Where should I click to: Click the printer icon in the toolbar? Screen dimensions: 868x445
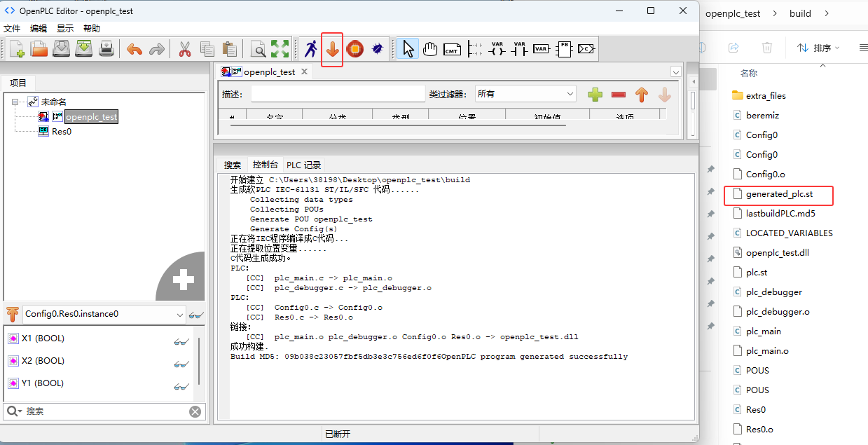(x=106, y=48)
